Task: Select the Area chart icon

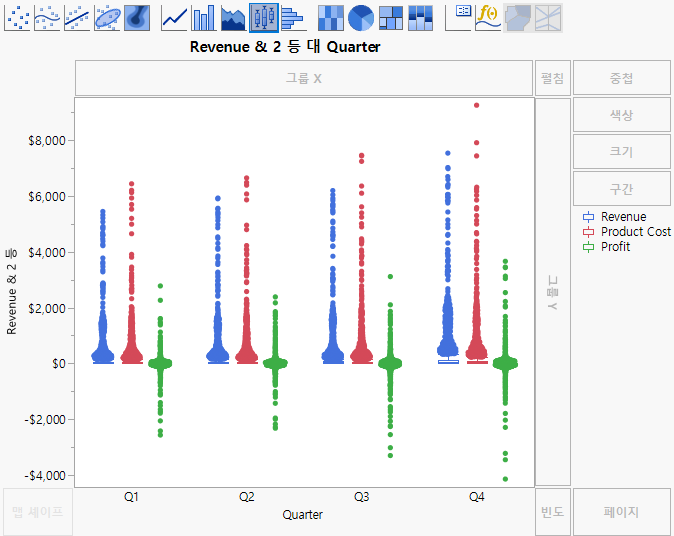Action: [233, 18]
